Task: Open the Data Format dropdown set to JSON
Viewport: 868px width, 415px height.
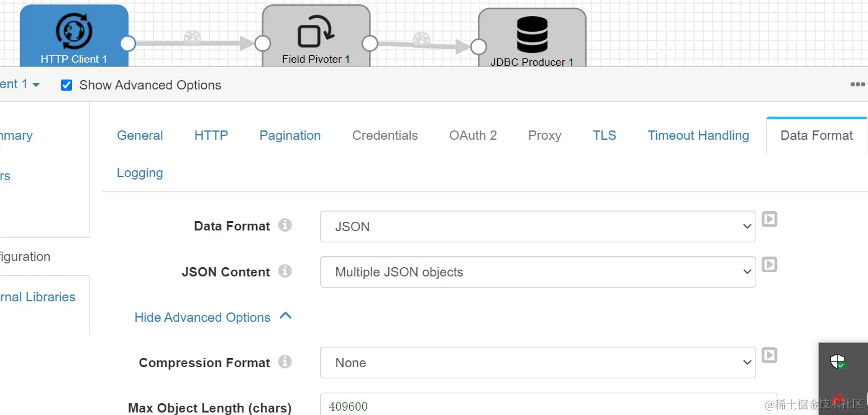Action: pyautogui.click(x=537, y=227)
